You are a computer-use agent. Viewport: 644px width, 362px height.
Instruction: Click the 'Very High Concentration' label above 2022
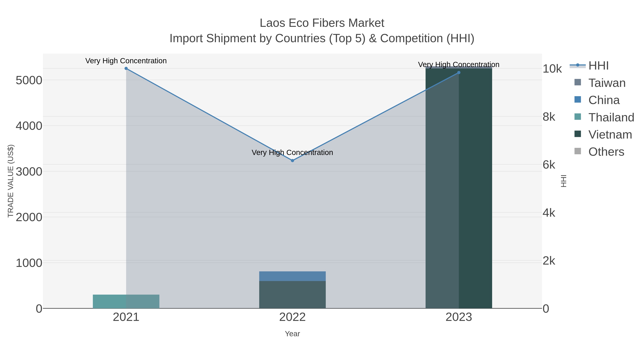(292, 153)
